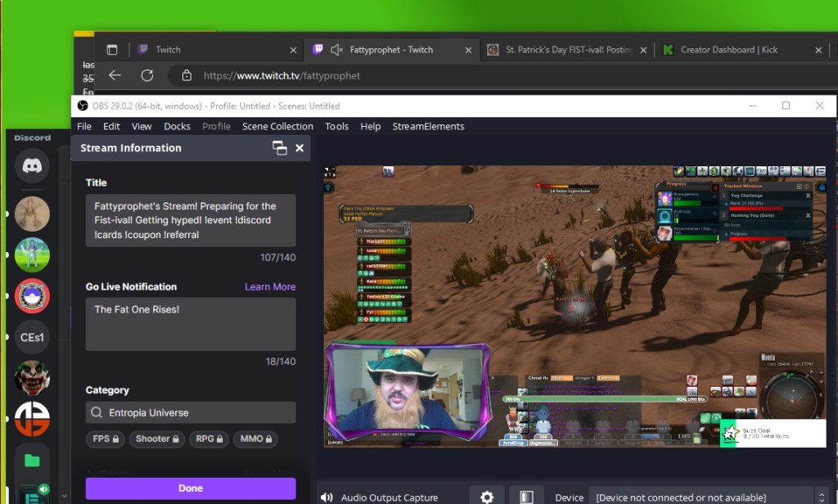838x504 pixels.
Task: Open filters for Audio Output Capture
Action: (x=526, y=497)
